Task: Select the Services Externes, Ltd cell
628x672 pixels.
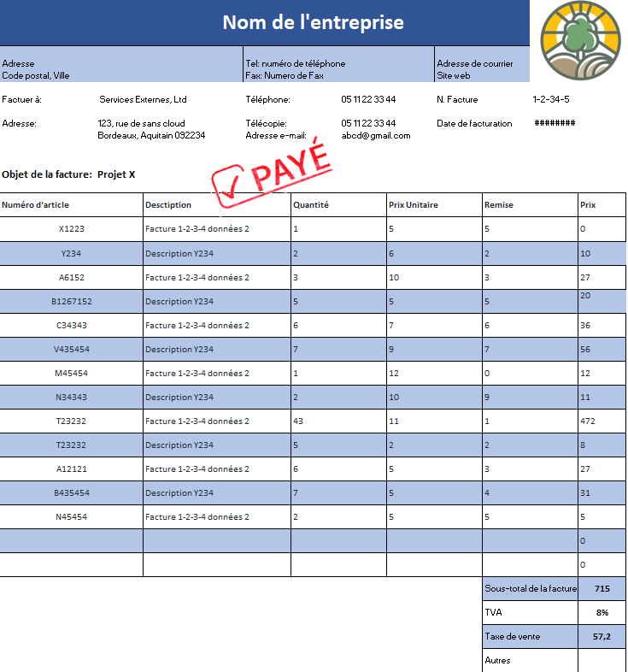Action: point(143,99)
